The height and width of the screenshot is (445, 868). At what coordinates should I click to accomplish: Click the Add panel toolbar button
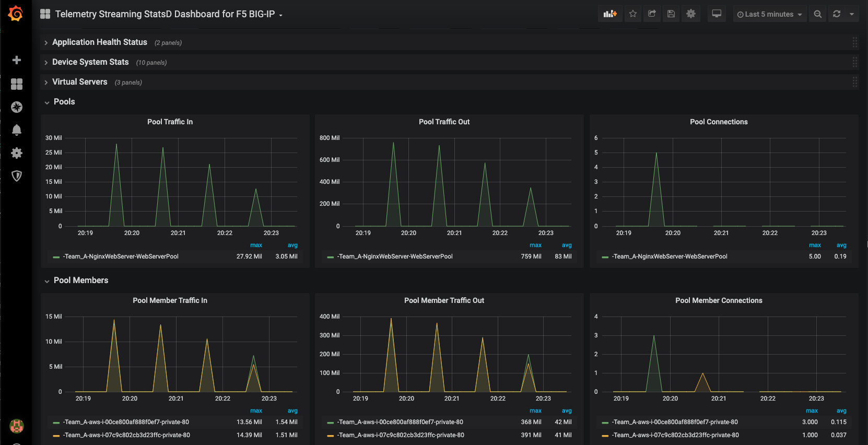pos(610,14)
